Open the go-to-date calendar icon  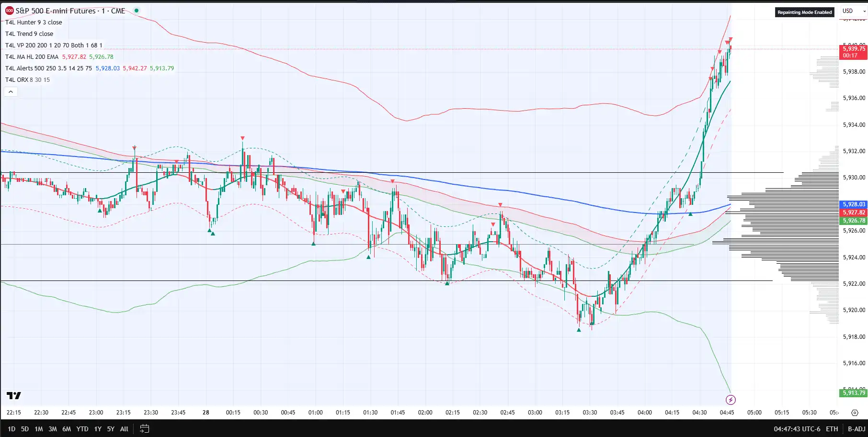[x=144, y=429]
